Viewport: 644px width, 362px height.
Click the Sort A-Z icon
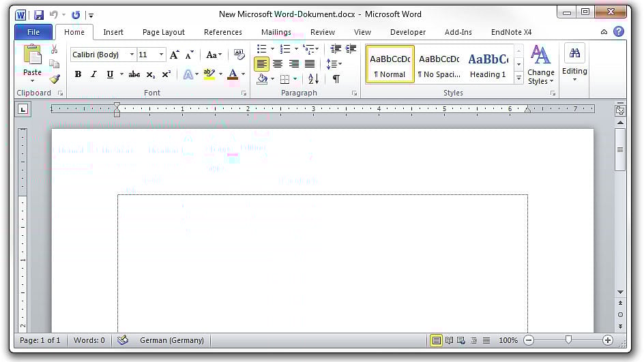point(313,79)
